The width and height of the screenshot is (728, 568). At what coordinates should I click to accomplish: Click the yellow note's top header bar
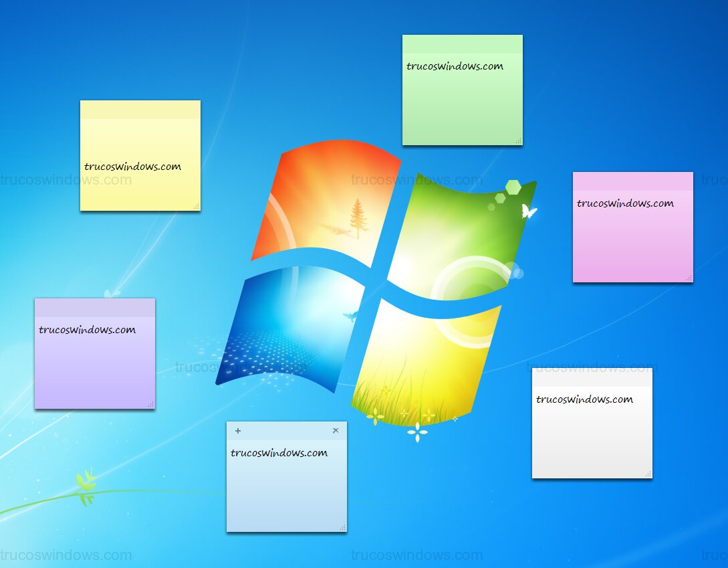coord(140,110)
